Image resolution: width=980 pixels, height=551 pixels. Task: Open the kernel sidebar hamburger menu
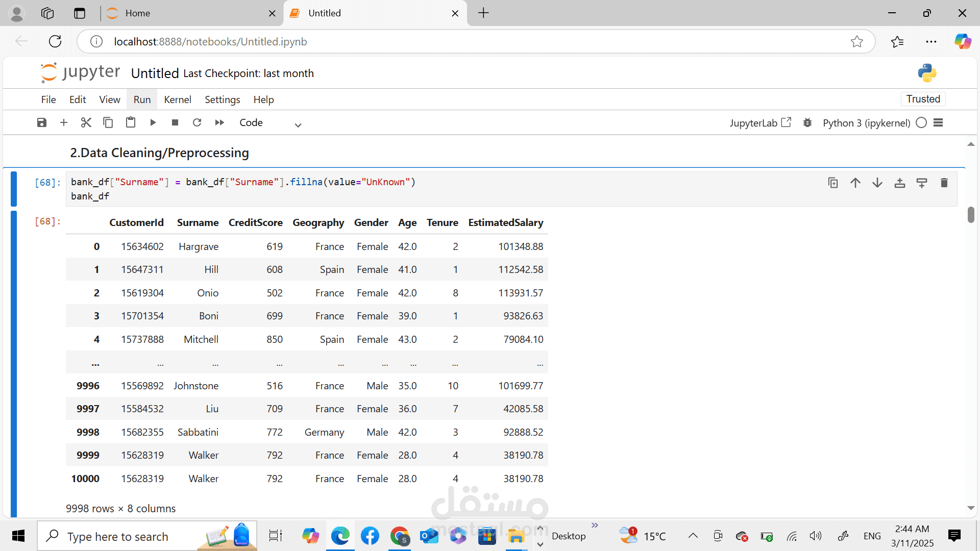[938, 122]
